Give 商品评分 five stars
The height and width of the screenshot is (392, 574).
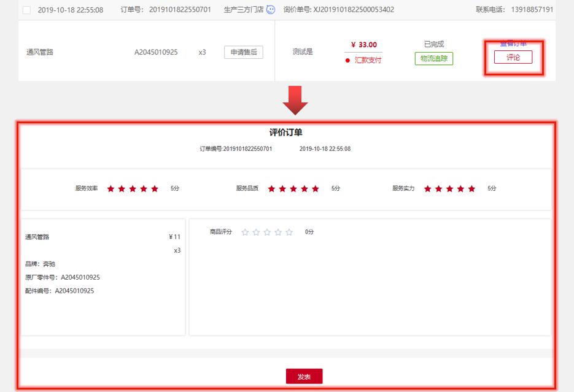coord(289,233)
